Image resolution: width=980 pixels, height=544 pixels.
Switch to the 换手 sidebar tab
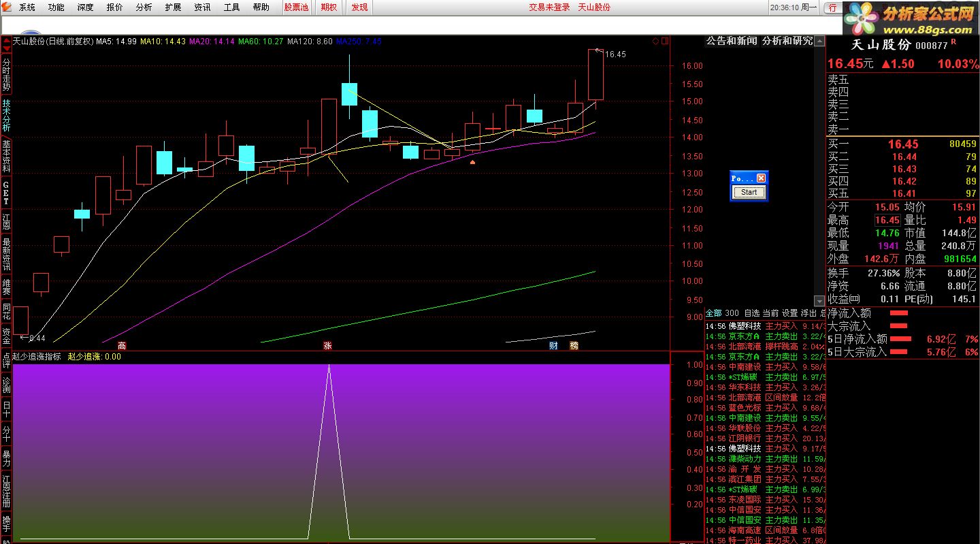[x=6, y=524]
